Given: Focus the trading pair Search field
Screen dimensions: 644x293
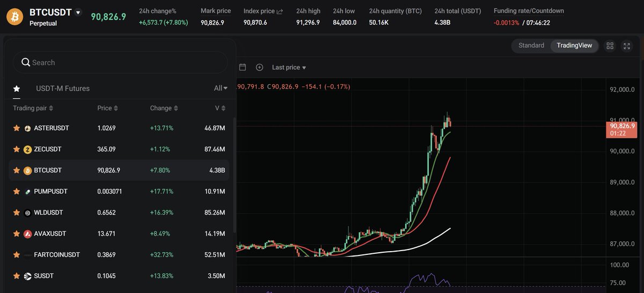Looking at the screenshot, I should tap(120, 62).
